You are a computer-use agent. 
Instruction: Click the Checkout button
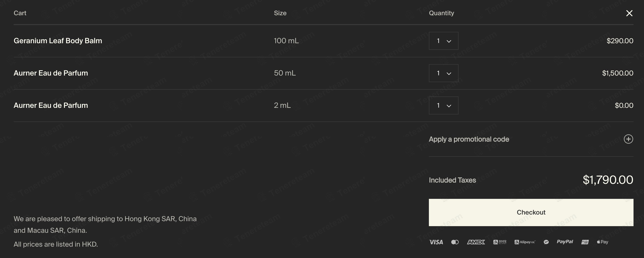click(531, 212)
